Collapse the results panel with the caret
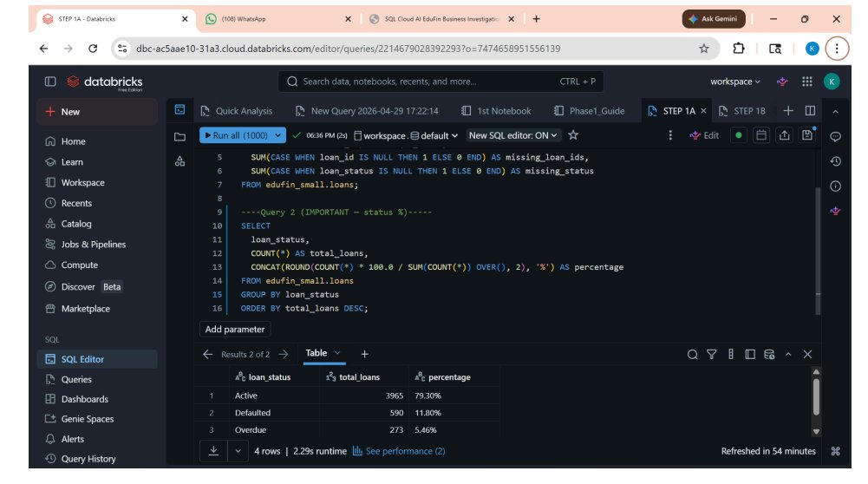The height and width of the screenshot is (484, 868). click(x=788, y=355)
